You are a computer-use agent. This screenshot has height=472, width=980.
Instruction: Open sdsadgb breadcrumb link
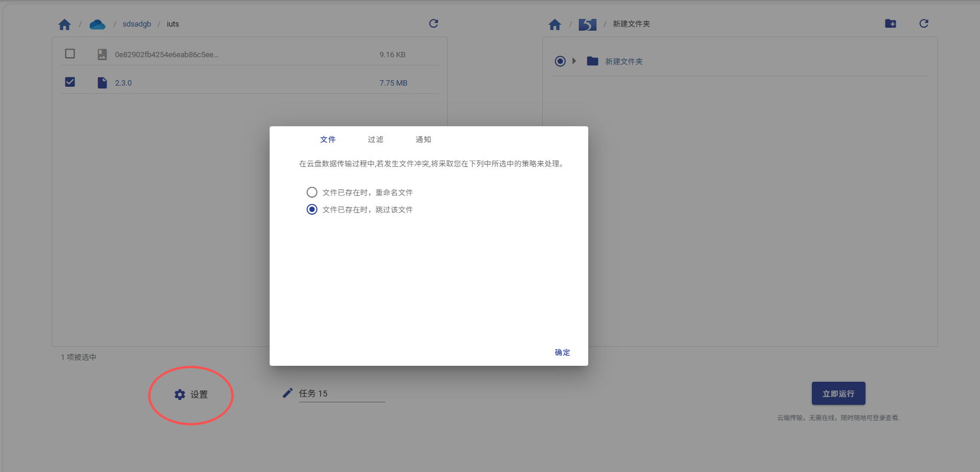137,24
